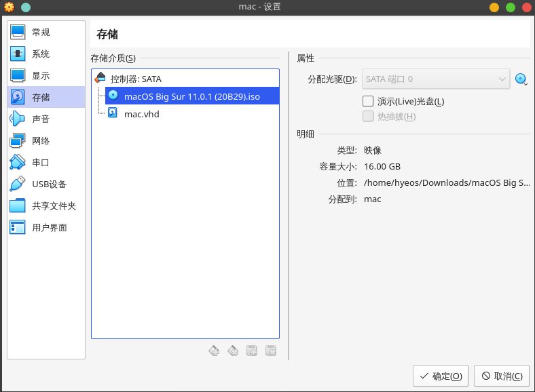Select macOS Big Sur 11.0.1 (20B29).iso
This screenshot has width=535, height=392.
coord(192,96)
